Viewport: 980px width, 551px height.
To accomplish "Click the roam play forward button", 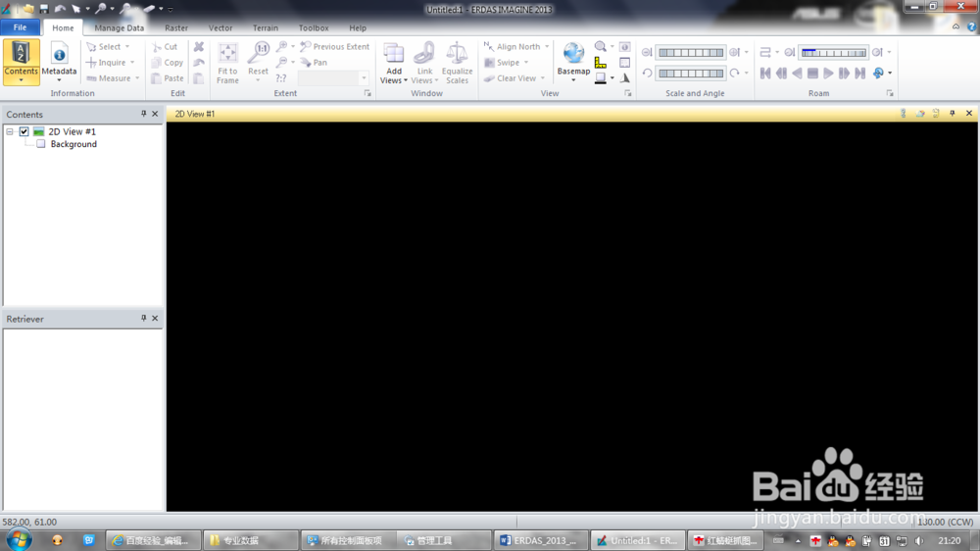I will point(828,74).
